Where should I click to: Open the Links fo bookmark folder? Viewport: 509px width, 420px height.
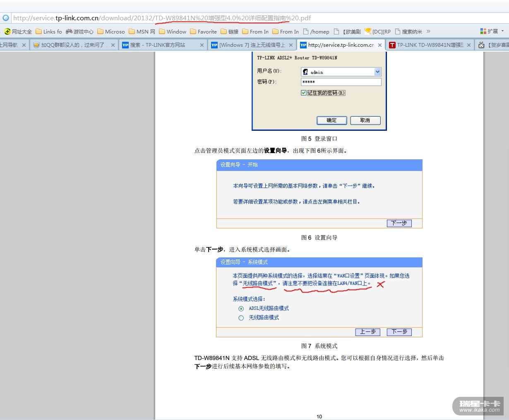[48, 31]
